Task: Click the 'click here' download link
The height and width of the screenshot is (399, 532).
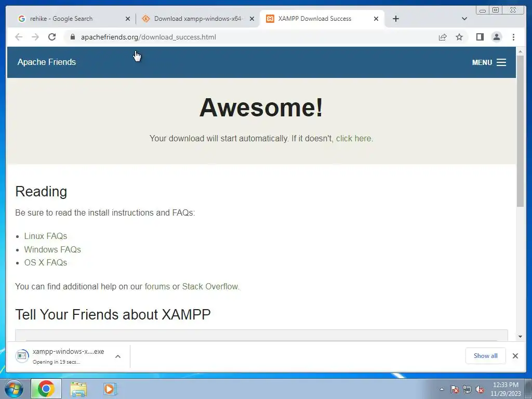Action: [353, 138]
